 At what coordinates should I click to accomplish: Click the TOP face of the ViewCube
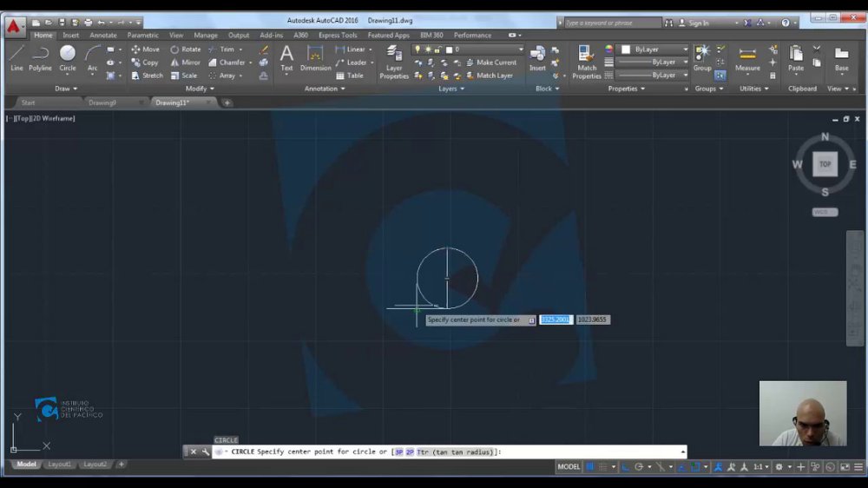click(825, 164)
